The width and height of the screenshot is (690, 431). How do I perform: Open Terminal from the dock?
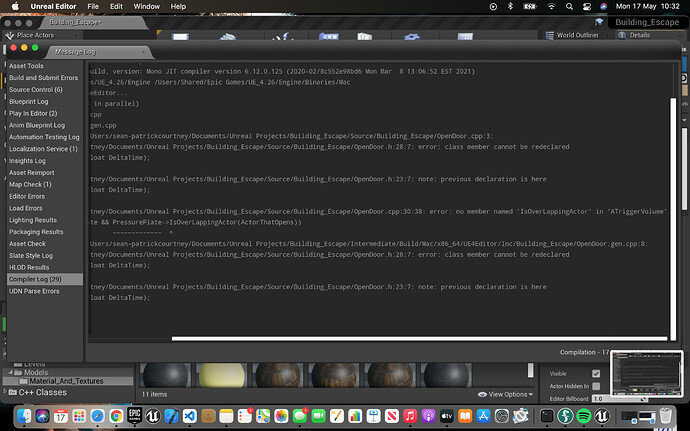coord(547,416)
